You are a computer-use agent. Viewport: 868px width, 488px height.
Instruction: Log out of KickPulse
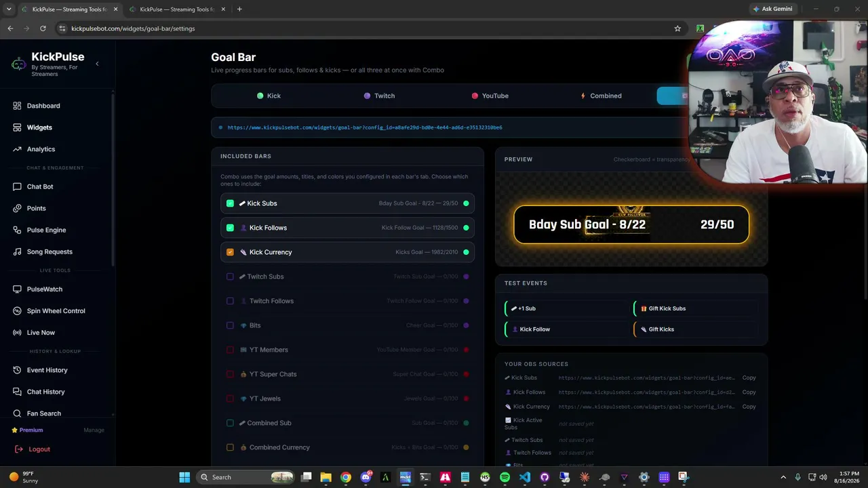coord(33,449)
